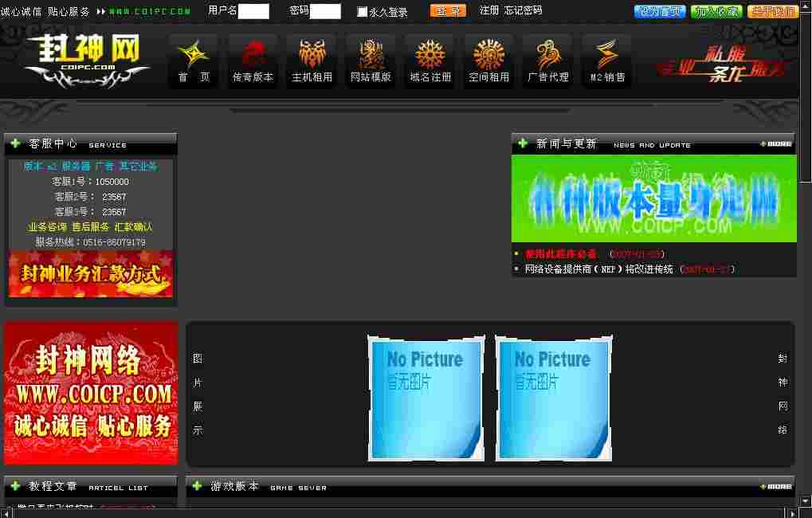Click the 广告代理 nav icon
Image resolution: width=812 pixels, height=518 pixels.
pos(547,54)
